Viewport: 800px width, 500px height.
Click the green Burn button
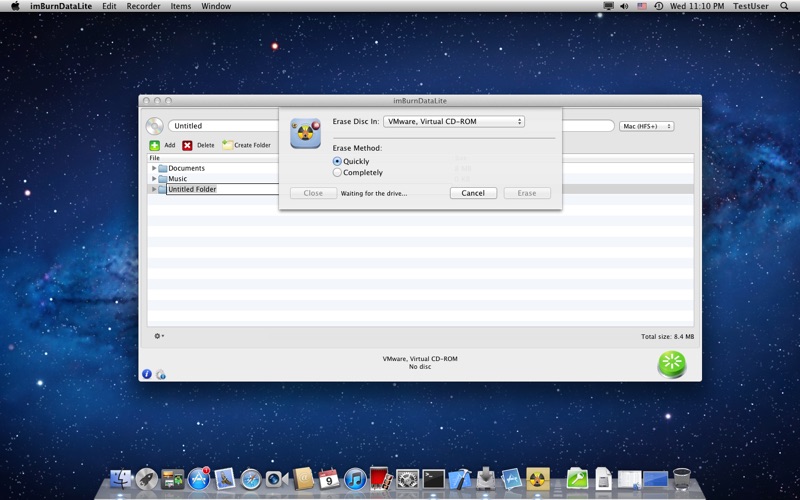[672, 364]
